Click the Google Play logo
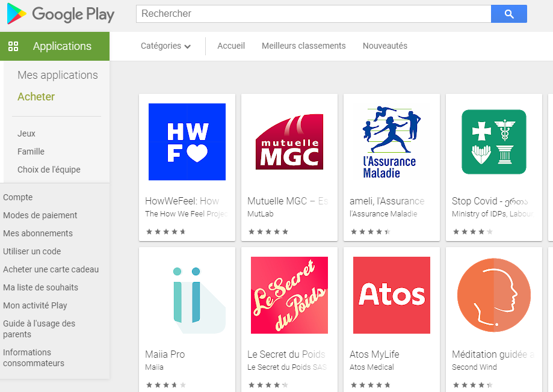The width and height of the screenshot is (553, 392). (x=61, y=14)
